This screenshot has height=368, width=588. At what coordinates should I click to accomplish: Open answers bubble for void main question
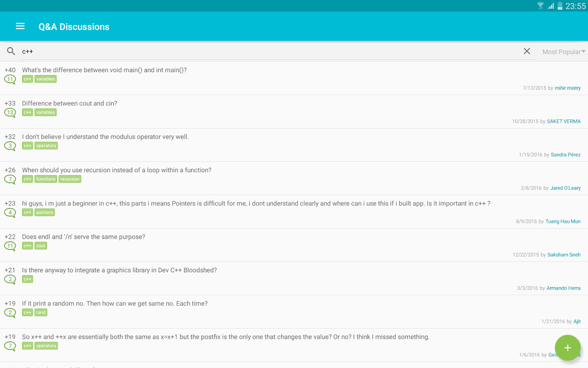tap(10, 79)
